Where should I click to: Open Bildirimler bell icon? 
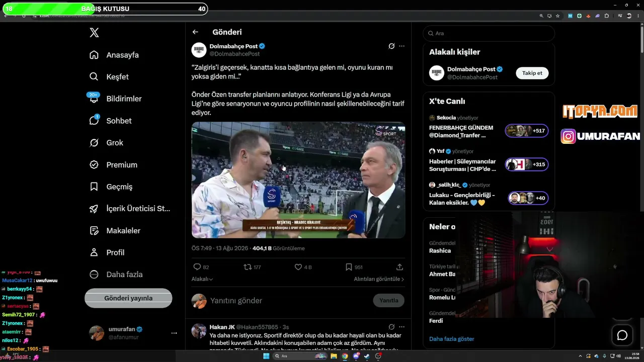[94, 99]
